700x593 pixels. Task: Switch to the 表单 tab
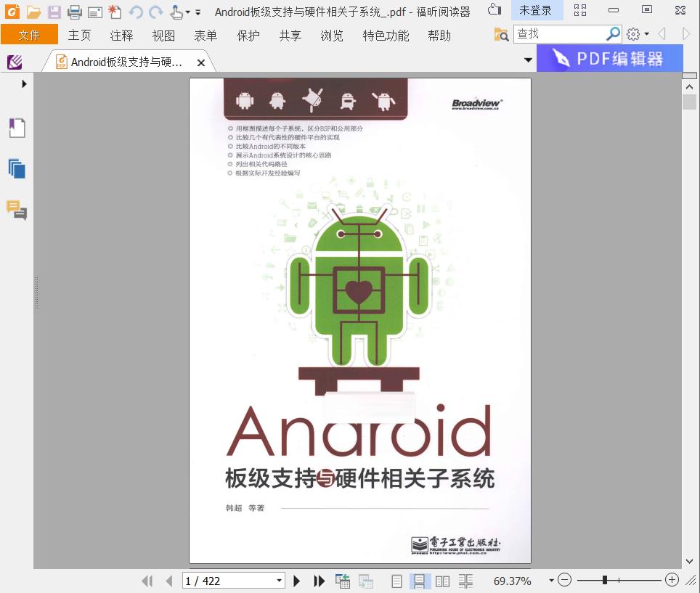pyautogui.click(x=205, y=36)
